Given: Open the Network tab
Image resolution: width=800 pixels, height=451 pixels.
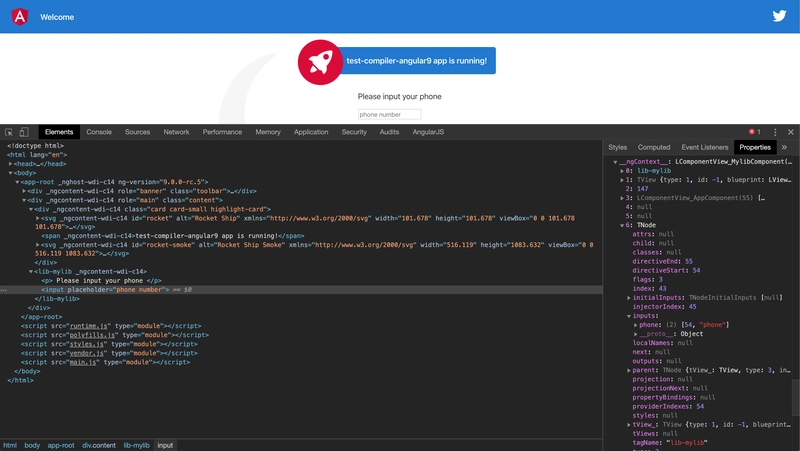Looking at the screenshot, I should [177, 132].
